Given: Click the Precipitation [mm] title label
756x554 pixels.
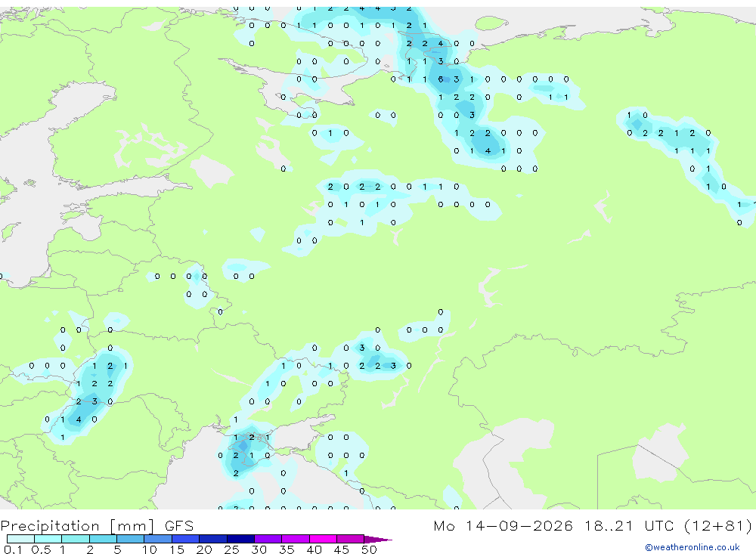Looking at the screenshot, I should tap(77, 526).
